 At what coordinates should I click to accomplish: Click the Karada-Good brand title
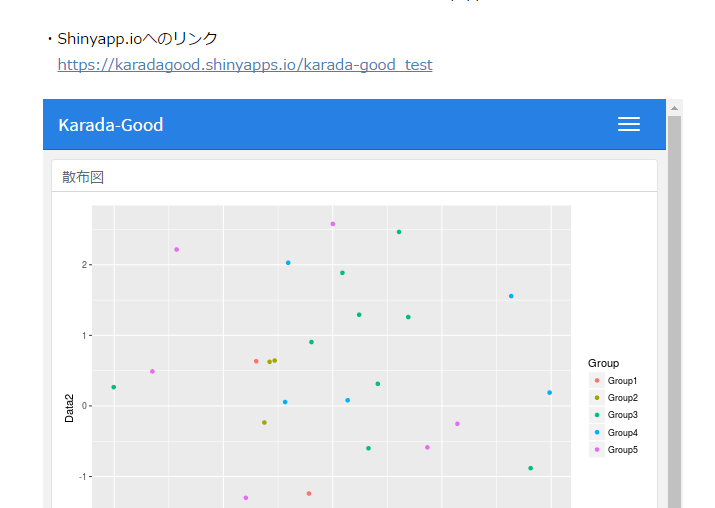pos(111,125)
